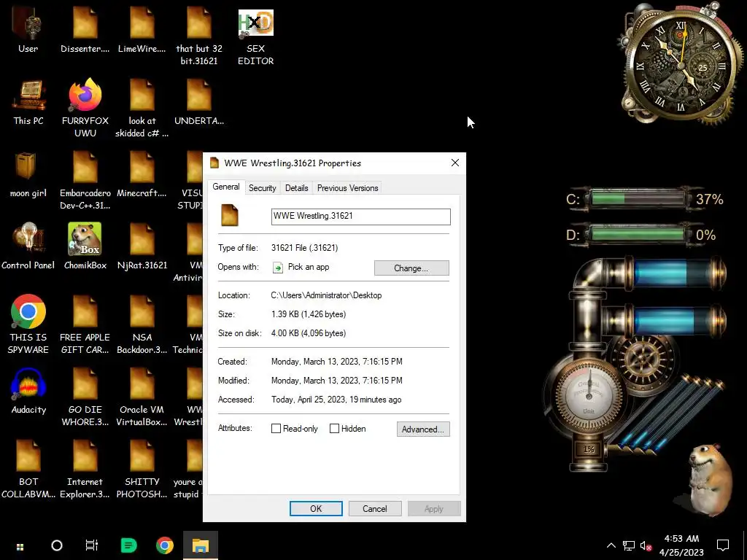Click the Created date Monday, March 13

point(337,362)
